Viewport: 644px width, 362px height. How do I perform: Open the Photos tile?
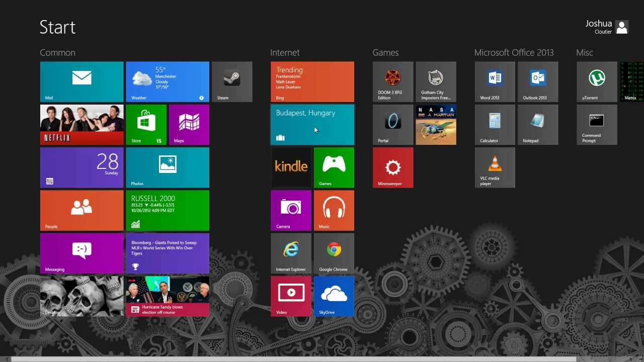tap(168, 167)
